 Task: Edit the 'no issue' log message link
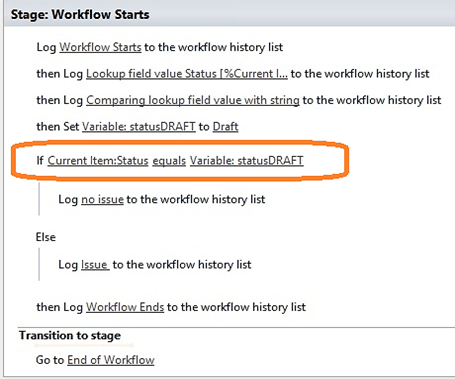(x=102, y=199)
